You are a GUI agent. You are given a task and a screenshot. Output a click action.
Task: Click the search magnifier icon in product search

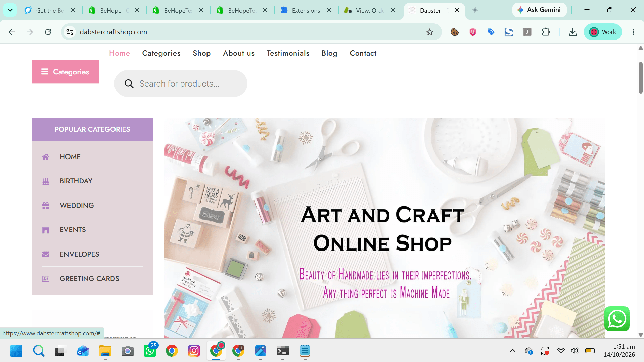[x=129, y=84]
